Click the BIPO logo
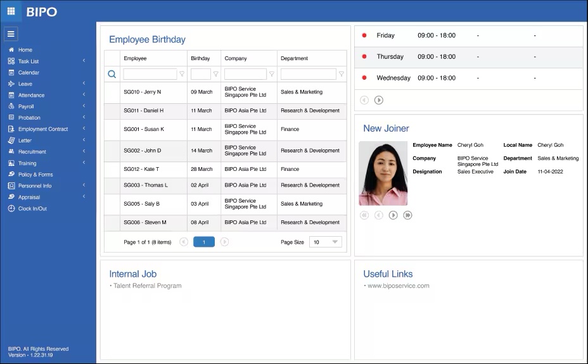The image size is (588, 364). tap(42, 12)
